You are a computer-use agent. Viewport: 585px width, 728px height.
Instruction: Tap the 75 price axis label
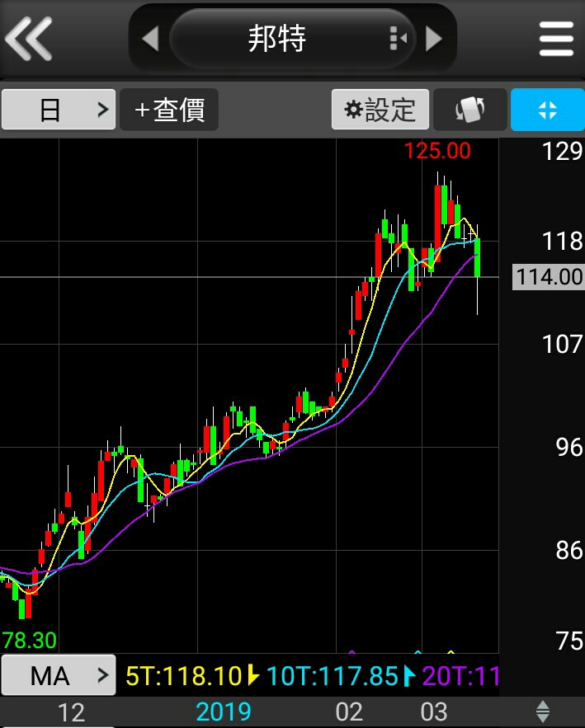[x=568, y=641]
